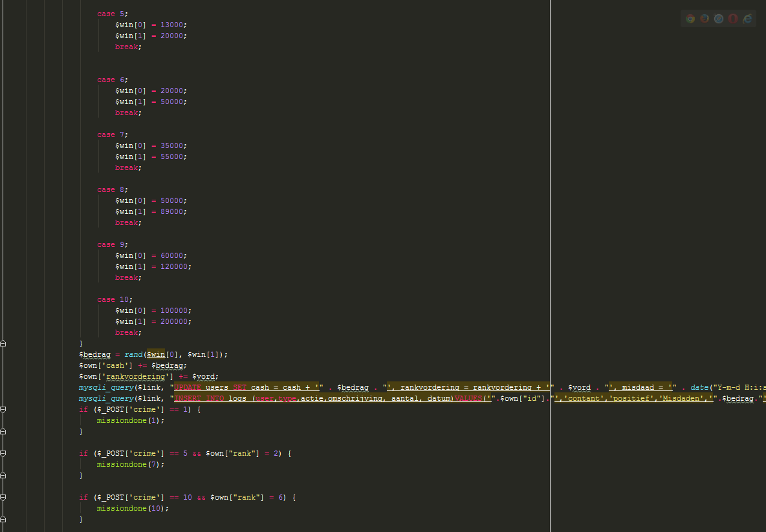
Task: Open page preview in Internet Explorer
Action: point(747,19)
